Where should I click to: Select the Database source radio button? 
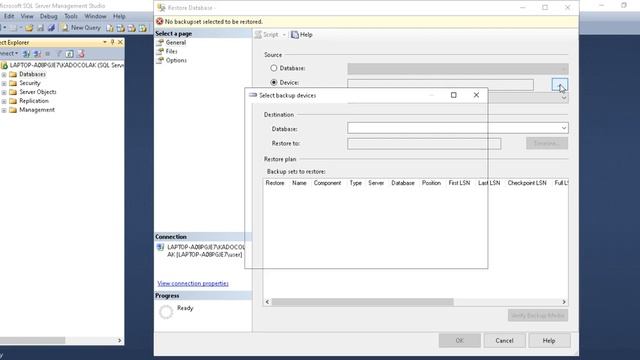click(274, 68)
